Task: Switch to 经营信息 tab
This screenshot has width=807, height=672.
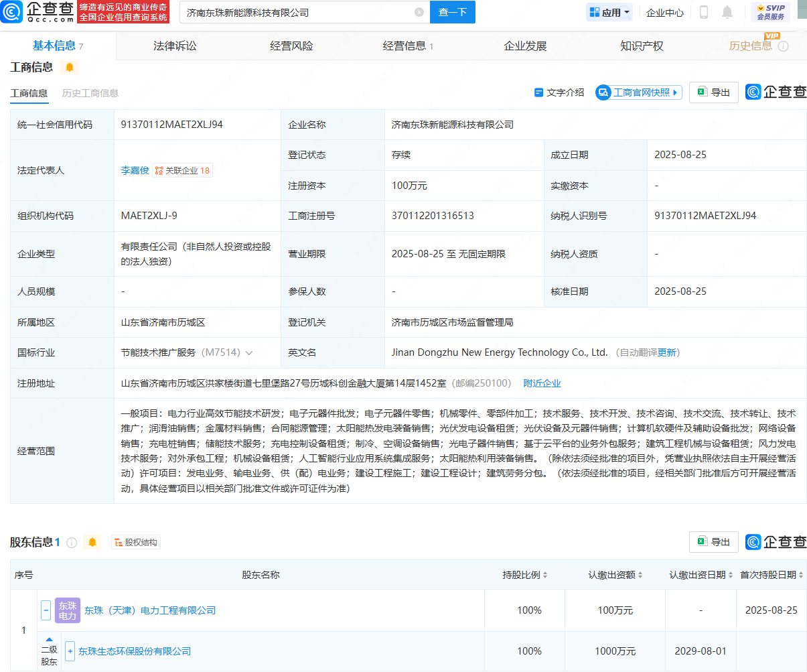Action: pyautogui.click(x=408, y=46)
